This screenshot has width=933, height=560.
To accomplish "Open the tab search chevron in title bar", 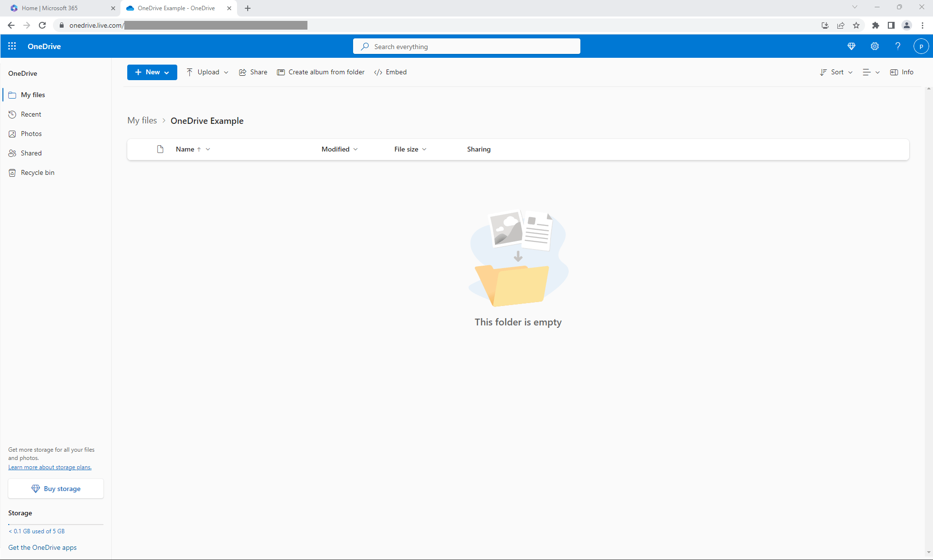I will pos(855,7).
